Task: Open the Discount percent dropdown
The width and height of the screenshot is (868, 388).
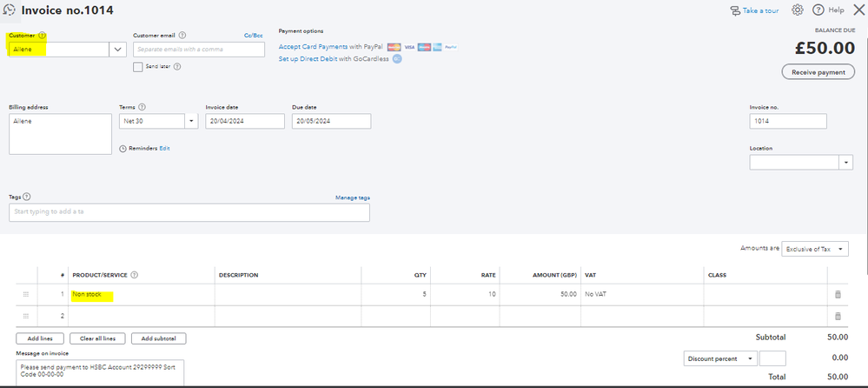Action: pyautogui.click(x=720, y=358)
